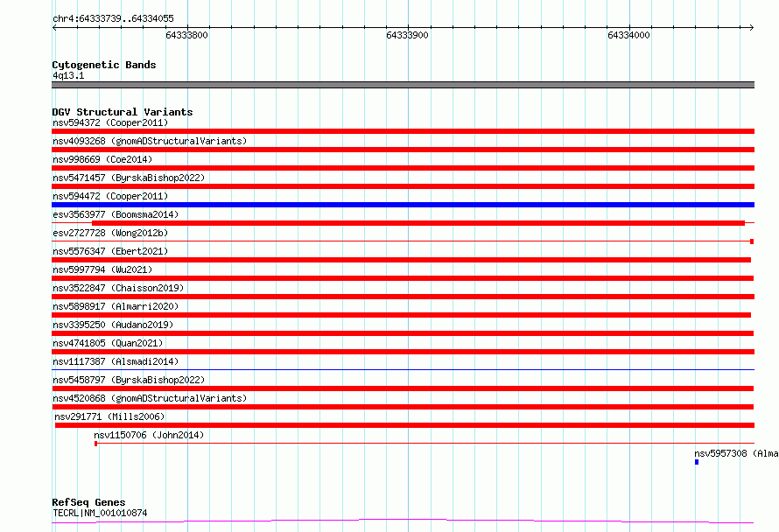
Task: Click the red bar of nsv291771 (Mills2006)
Action: coord(405,425)
